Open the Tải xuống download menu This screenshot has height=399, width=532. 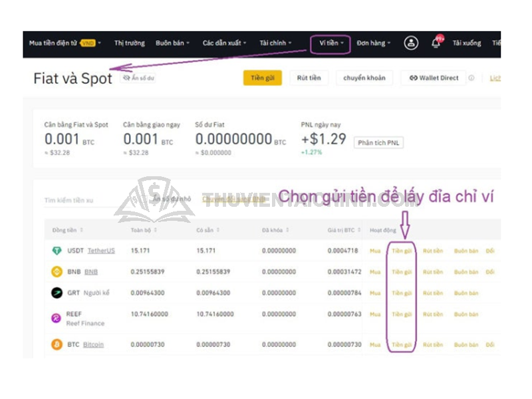467,43
